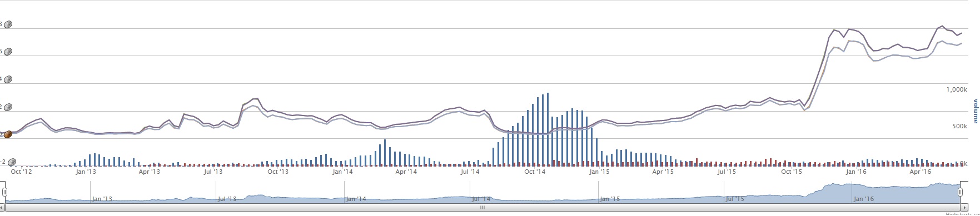Click the Jul '15 label on the main chart axis

[x=727, y=172]
